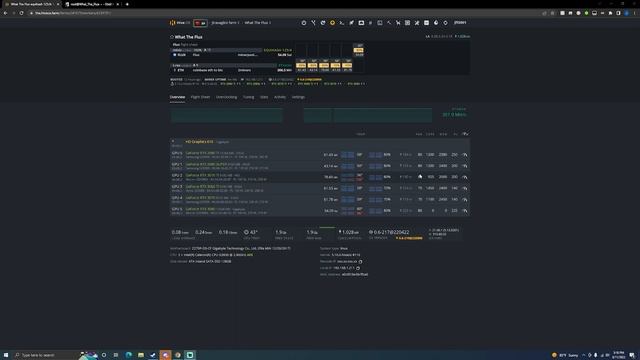
Task: Click the GPU 0 GeForce model name
Action: pyautogui.click(x=202, y=153)
